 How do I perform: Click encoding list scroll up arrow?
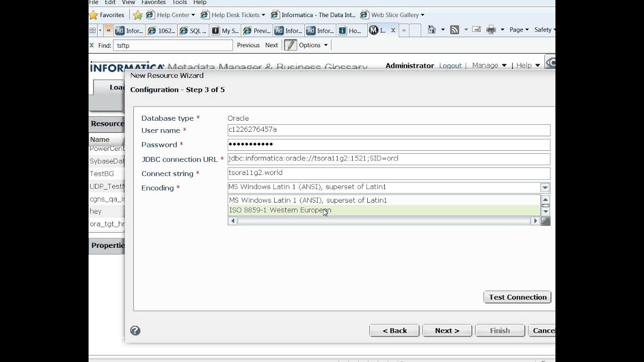click(x=545, y=200)
